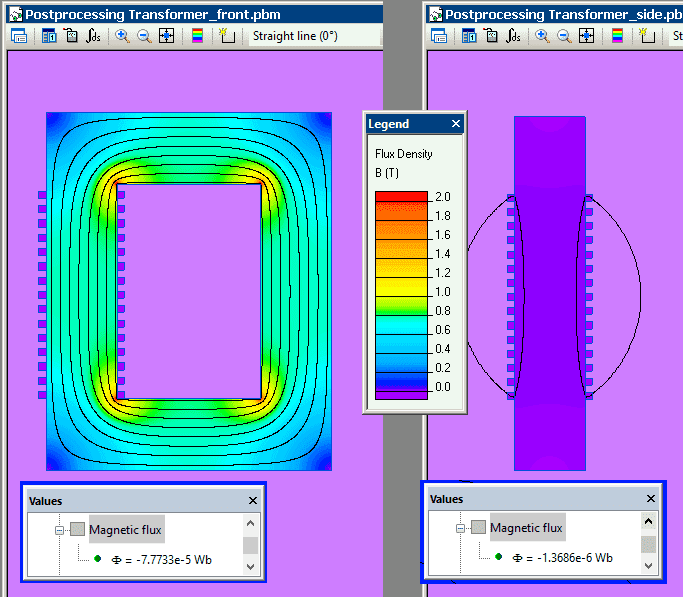Click the integral calculator icon in the Transformer_side toolbar
Image resolution: width=683 pixels, height=597 pixels.
coord(513,36)
